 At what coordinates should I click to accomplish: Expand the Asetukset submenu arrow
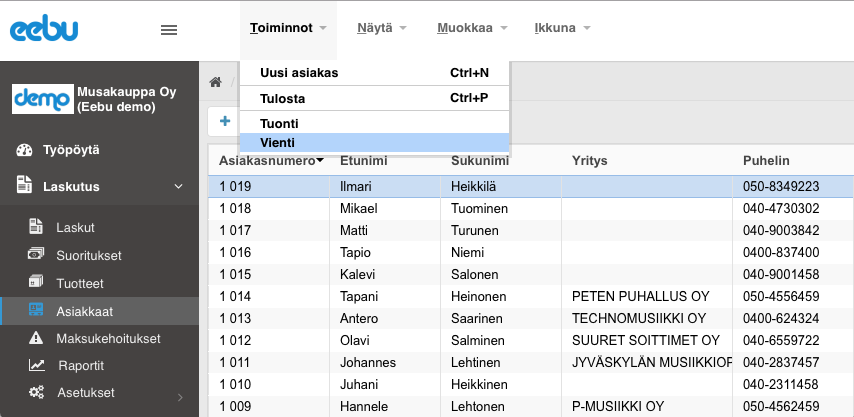pos(180,397)
